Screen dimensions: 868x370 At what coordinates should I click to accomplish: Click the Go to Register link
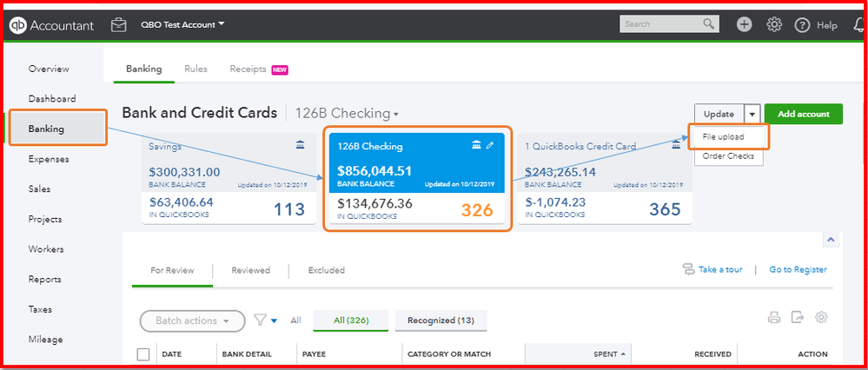click(798, 270)
